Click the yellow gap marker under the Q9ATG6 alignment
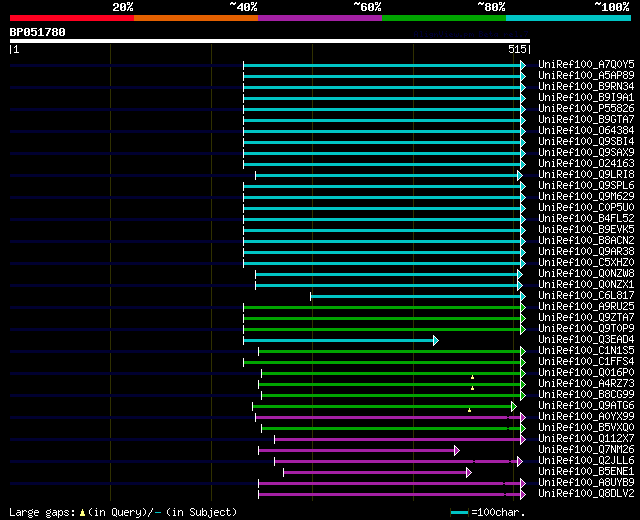 469,410
